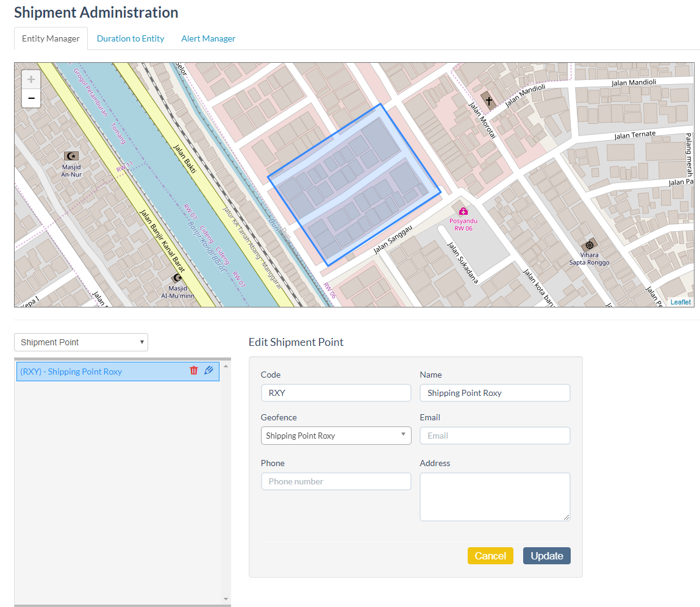Focus the Phone number field
This screenshot has height=607, width=700.
pyautogui.click(x=336, y=481)
